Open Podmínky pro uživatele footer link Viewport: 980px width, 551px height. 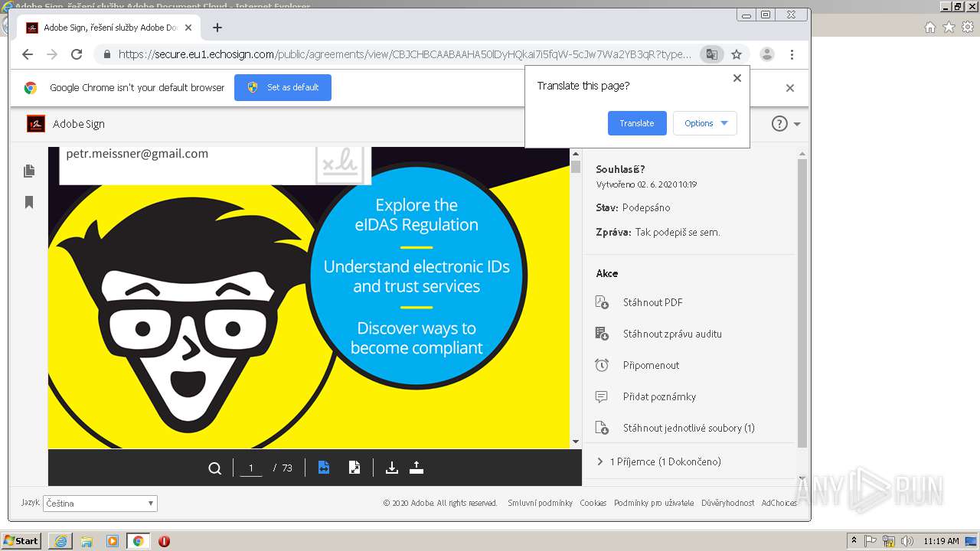pos(654,503)
